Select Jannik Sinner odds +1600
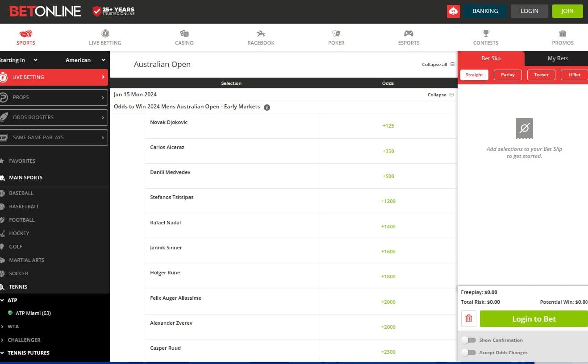Screen dimensions: 588x364 (x=388, y=252)
